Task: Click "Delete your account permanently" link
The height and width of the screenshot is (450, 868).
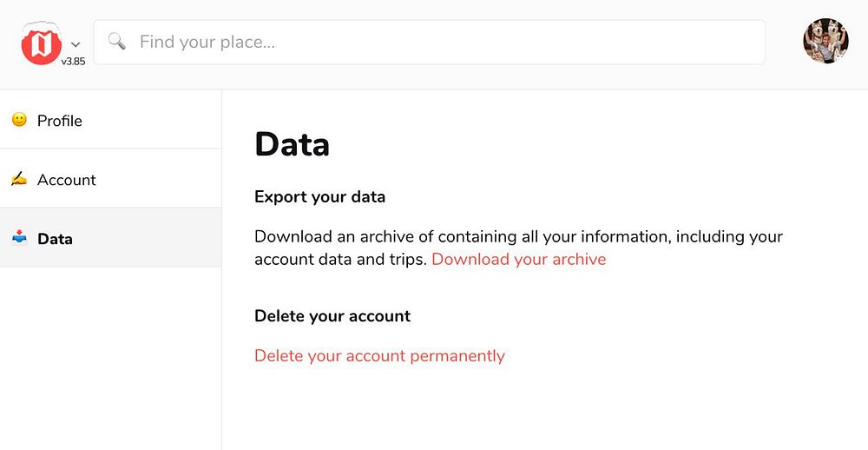Action: 379,355
